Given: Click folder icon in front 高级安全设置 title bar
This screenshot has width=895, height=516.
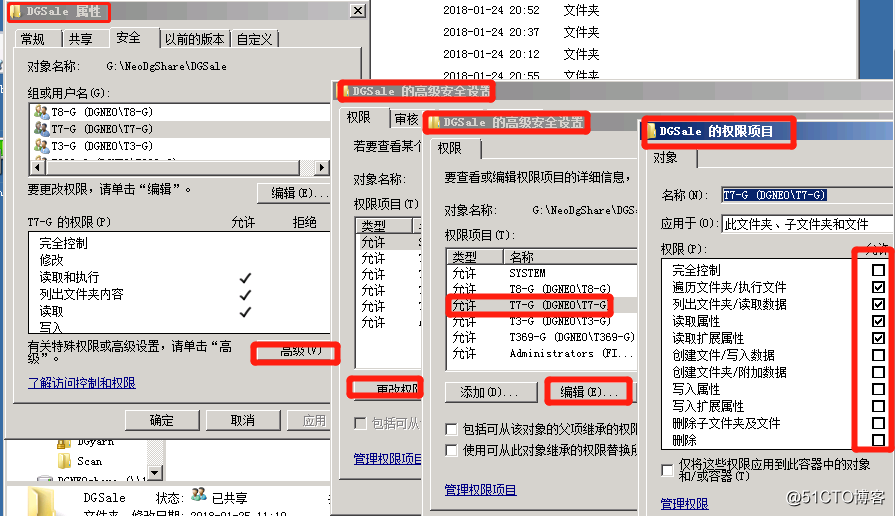Looking at the screenshot, I should (435, 122).
